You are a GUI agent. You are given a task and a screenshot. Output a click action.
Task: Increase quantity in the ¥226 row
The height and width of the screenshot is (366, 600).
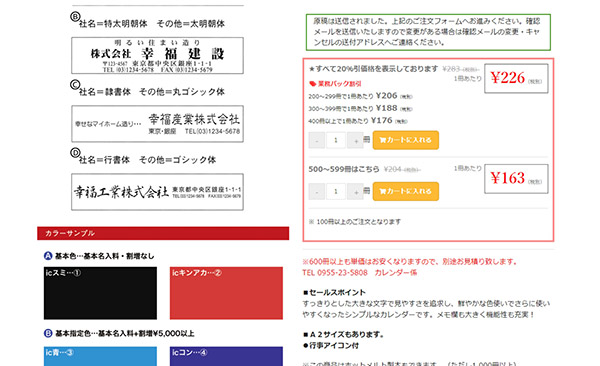point(355,140)
